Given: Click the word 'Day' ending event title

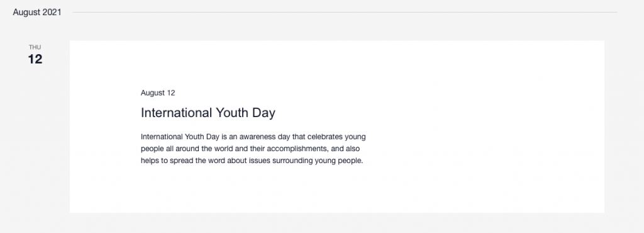Looking at the screenshot, I should (264, 113).
